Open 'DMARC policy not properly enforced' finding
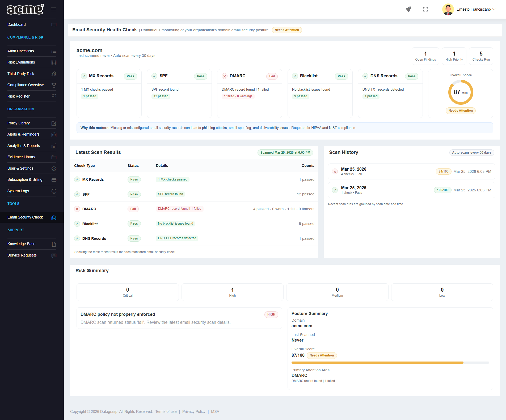 tap(179, 318)
